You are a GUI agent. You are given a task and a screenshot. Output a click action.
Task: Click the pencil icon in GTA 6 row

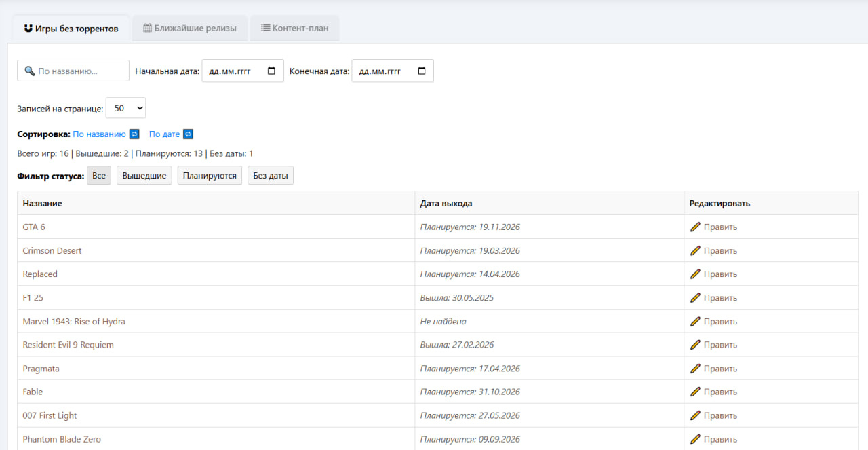pyautogui.click(x=695, y=227)
